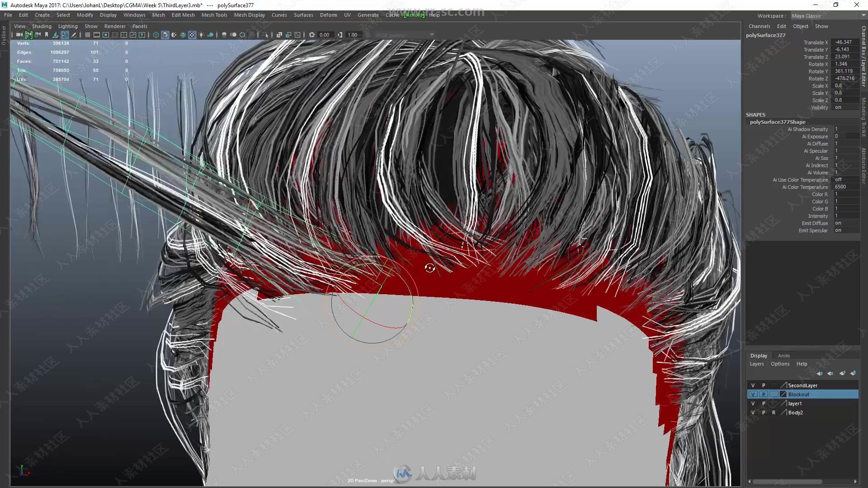Toggle the R display type of Body2
Viewport: 868px width, 488px height.
(x=774, y=413)
